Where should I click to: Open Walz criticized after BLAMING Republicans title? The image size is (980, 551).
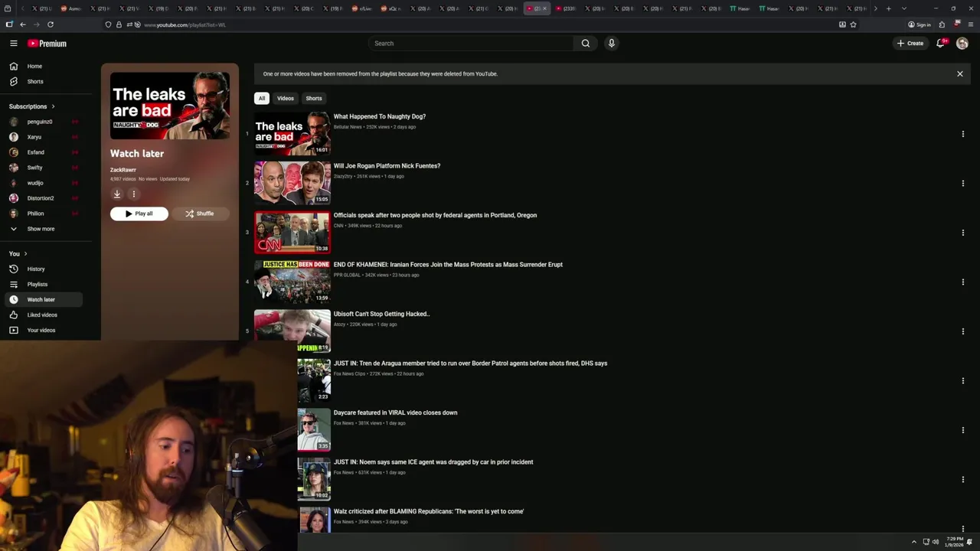[x=429, y=511]
